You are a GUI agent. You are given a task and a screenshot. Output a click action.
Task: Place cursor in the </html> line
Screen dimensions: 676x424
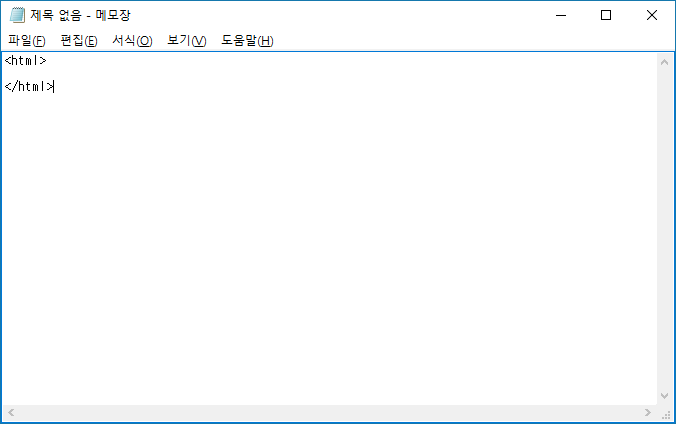[x=29, y=87]
